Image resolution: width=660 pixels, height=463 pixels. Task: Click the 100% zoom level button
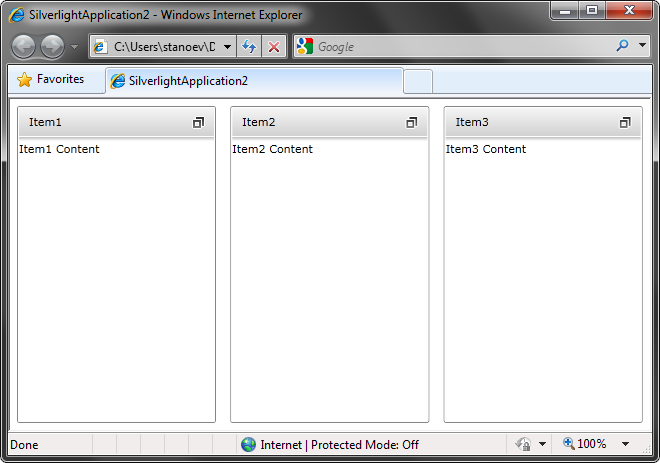click(x=584, y=444)
